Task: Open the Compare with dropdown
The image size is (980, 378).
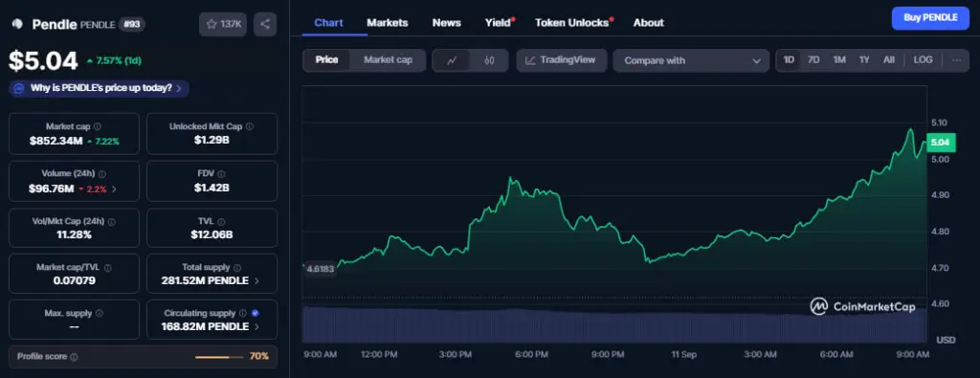Action: [x=691, y=60]
